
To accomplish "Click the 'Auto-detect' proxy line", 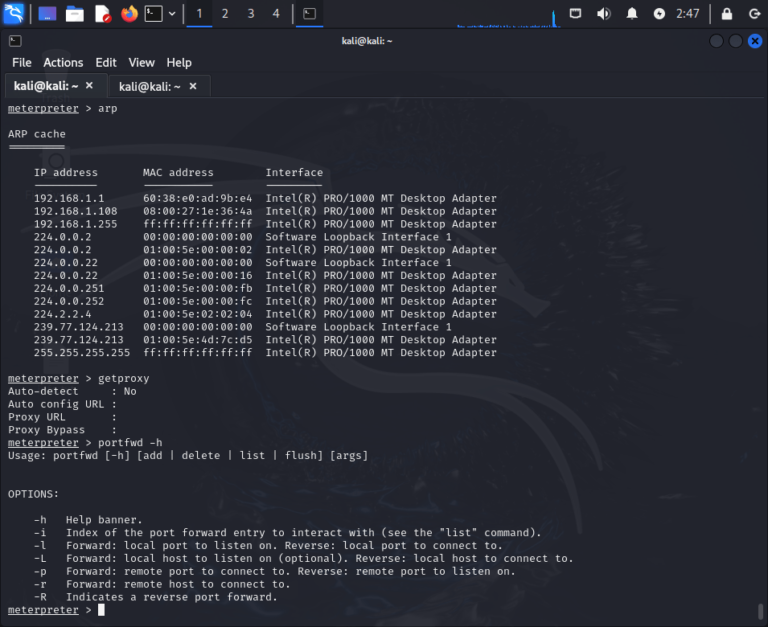I will [72, 391].
